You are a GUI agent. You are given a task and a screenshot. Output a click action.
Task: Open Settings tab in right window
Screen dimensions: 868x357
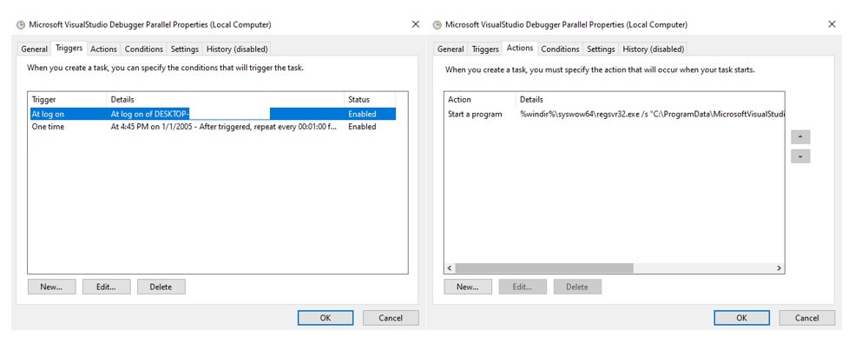pyautogui.click(x=601, y=49)
